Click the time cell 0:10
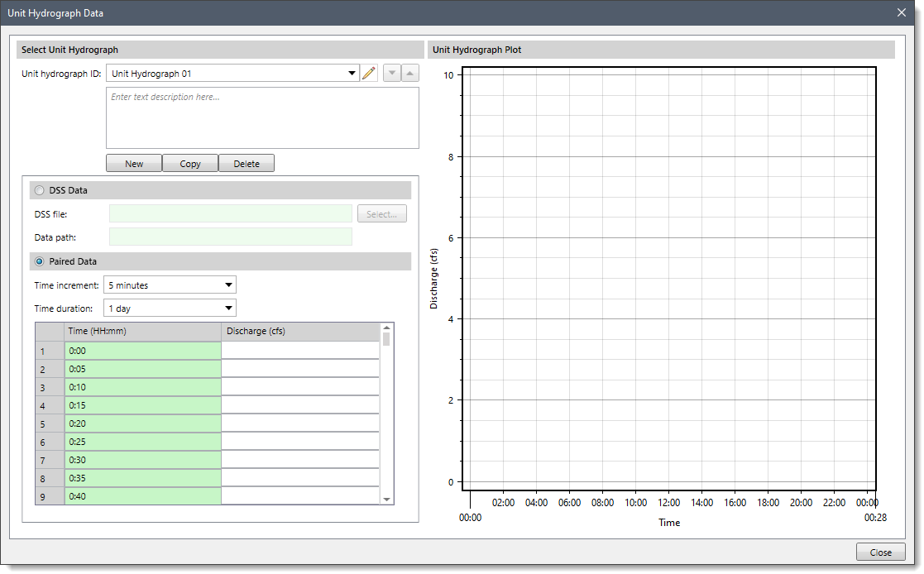 pyautogui.click(x=142, y=386)
